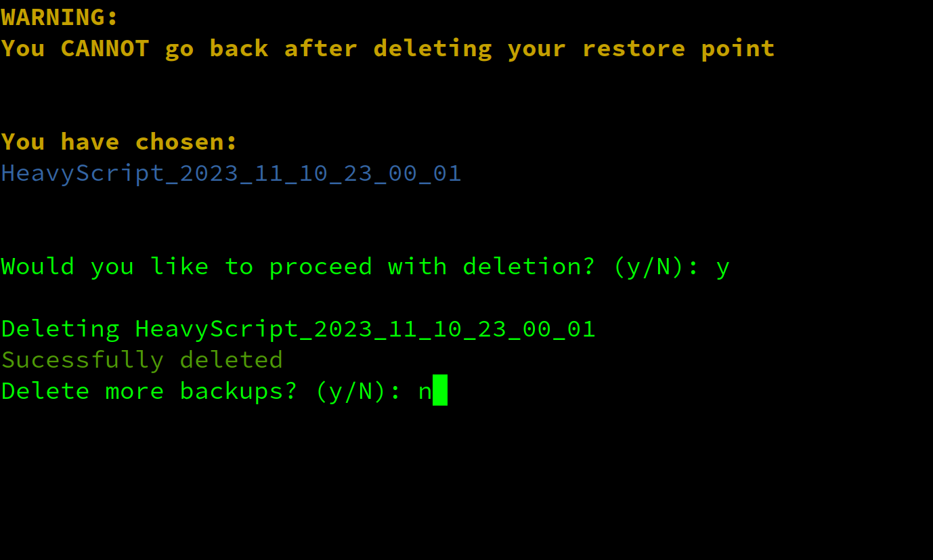Click the WARNING: heading text
The width and height of the screenshot is (933, 560).
(x=60, y=17)
